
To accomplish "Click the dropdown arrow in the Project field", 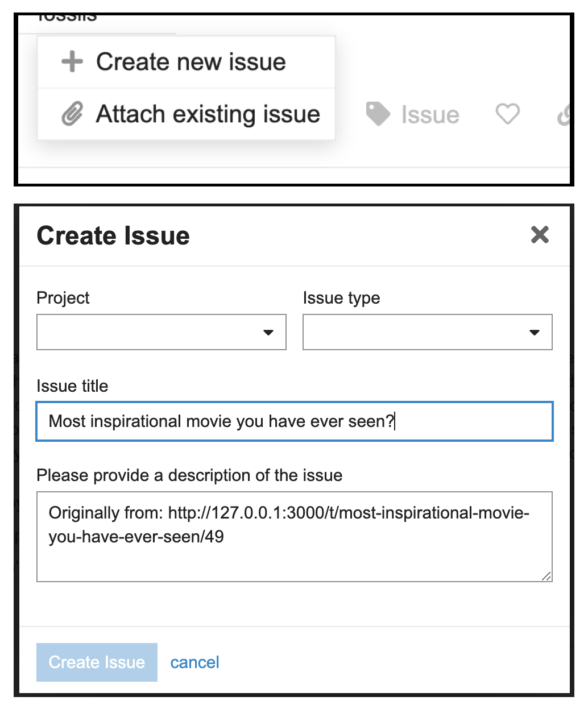I will [x=268, y=332].
